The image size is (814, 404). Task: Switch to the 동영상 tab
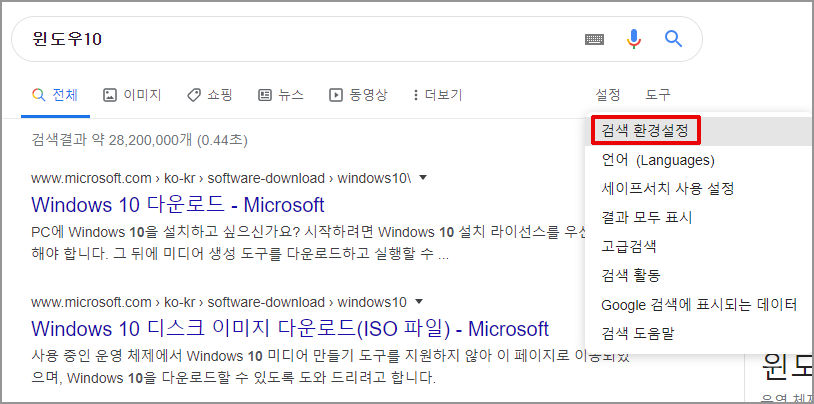[358, 95]
